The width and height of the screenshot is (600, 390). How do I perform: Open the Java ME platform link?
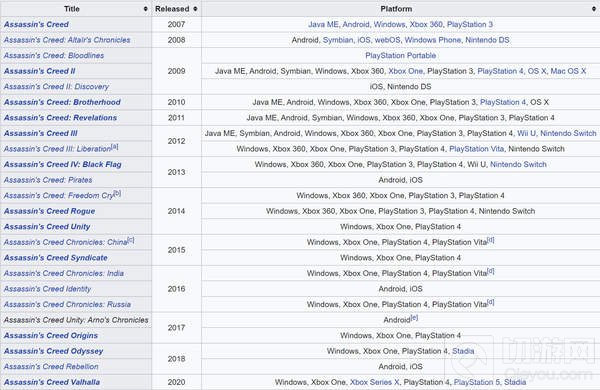[x=323, y=24]
